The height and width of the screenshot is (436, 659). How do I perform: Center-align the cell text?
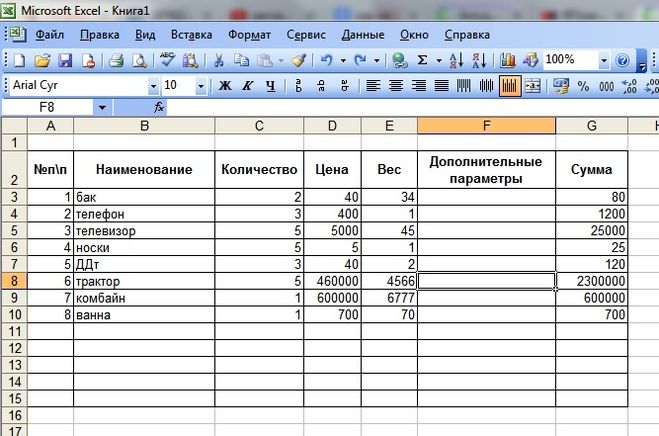(395, 86)
